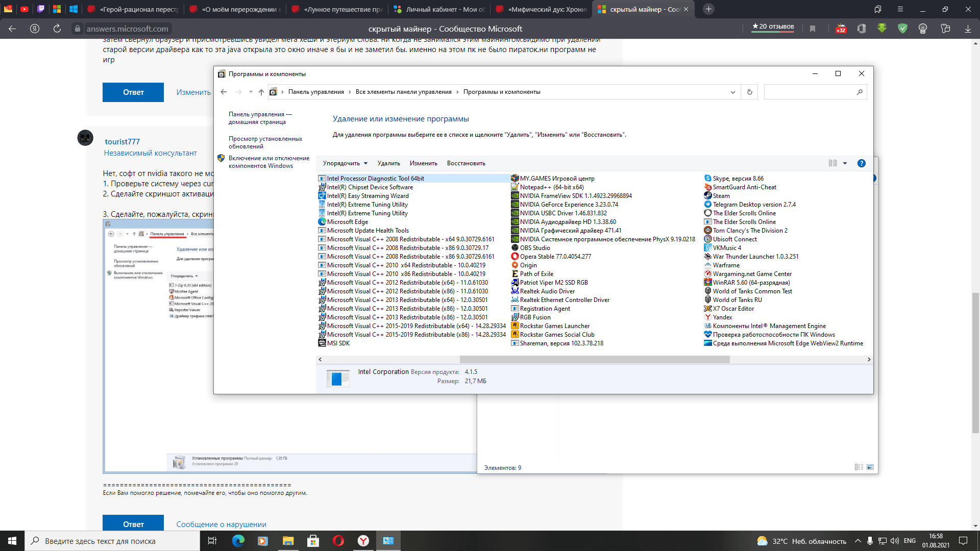
Task: Open Yandex browser taskbar icon
Action: click(x=363, y=541)
